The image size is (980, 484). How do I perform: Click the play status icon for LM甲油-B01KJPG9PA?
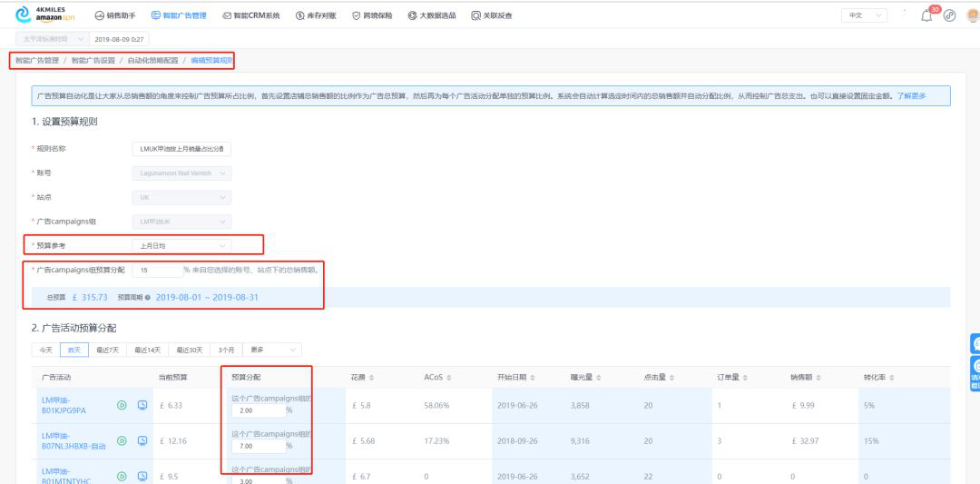(122, 405)
